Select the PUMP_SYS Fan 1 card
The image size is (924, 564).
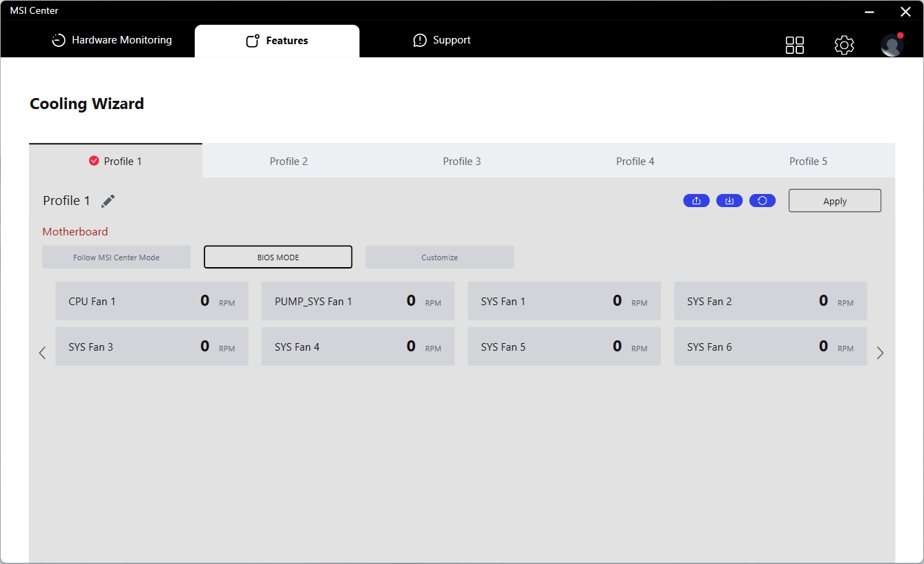tap(358, 301)
